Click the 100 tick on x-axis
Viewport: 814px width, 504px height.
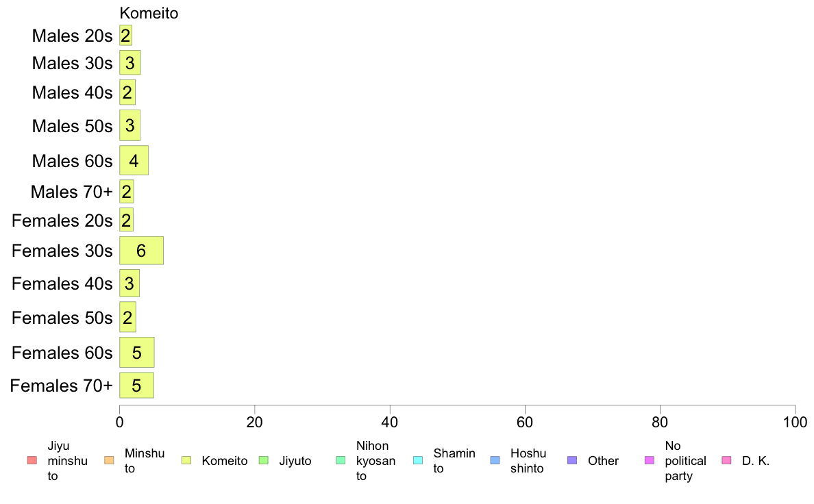click(x=795, y=422)
